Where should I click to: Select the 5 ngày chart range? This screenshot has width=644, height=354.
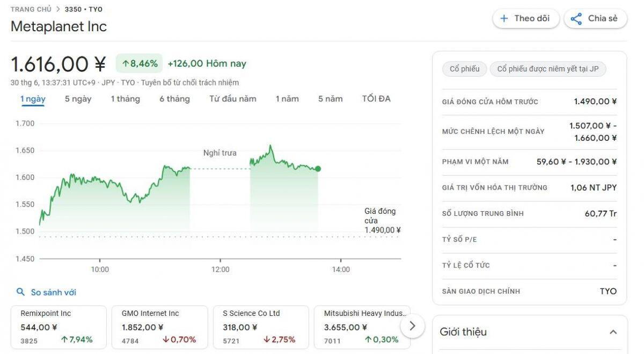pyautogui.click(x=78, y=99)
